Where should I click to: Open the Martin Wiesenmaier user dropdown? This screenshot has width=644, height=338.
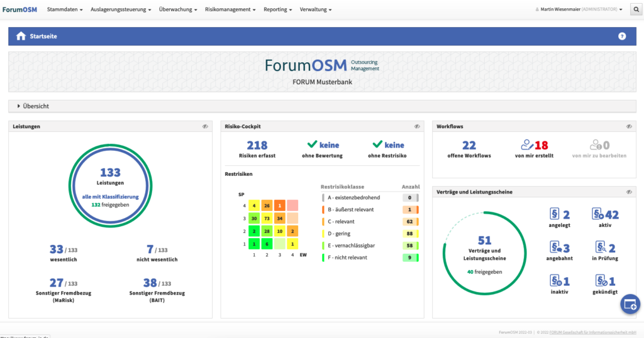pos(579,9)
